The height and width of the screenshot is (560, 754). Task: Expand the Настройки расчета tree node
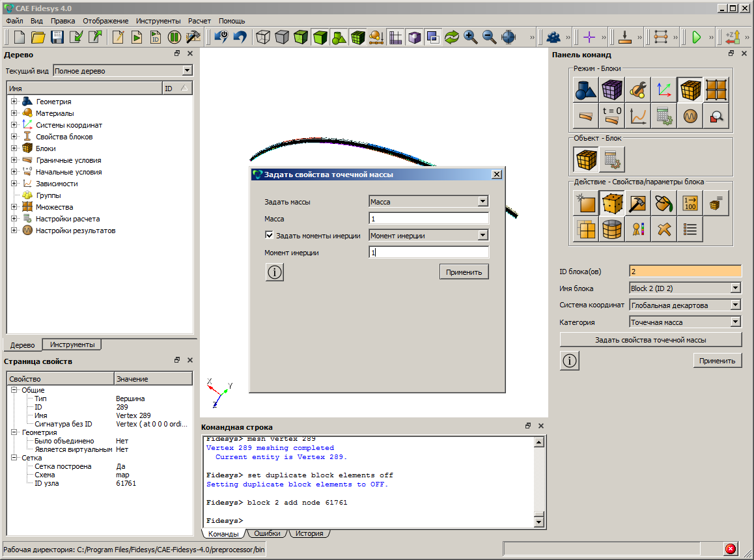point(14,219)
